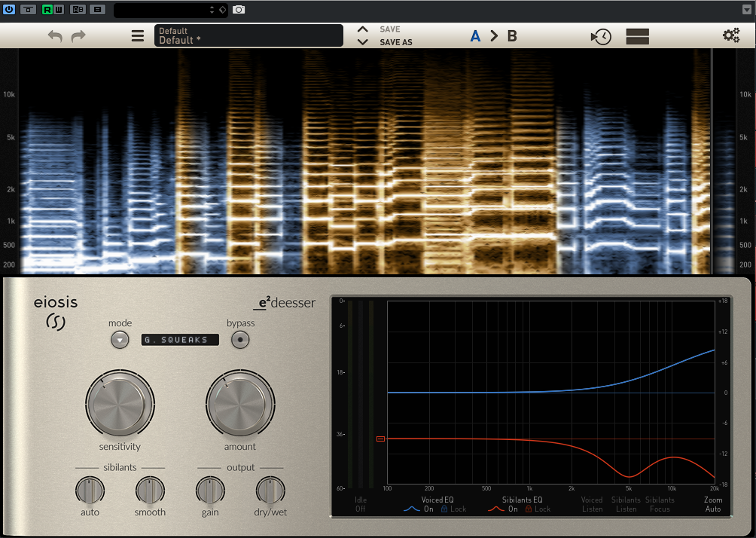Enable Read automation R button
Screen dimensions: 756x538
pos(47,9)
